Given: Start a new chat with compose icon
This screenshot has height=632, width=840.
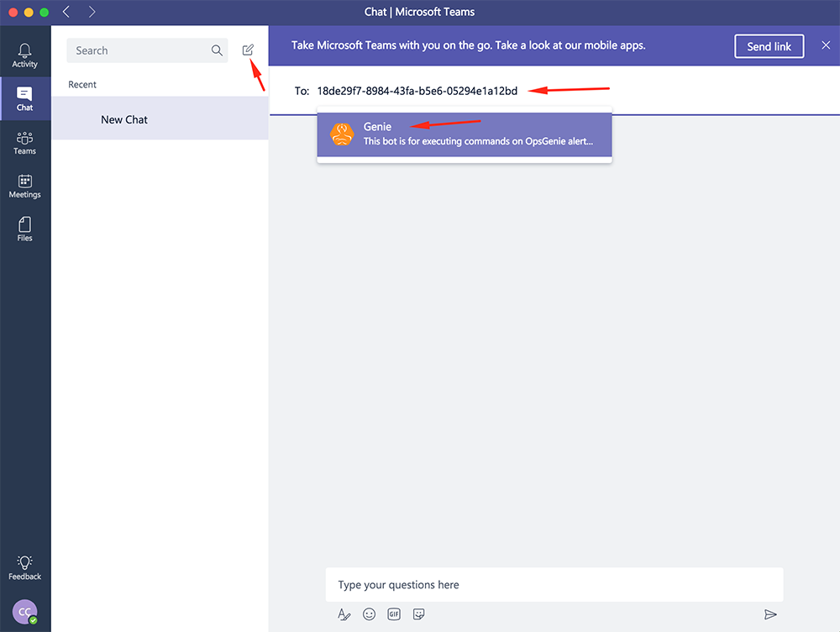Looking at the screenshot, I should pos(248,50).
